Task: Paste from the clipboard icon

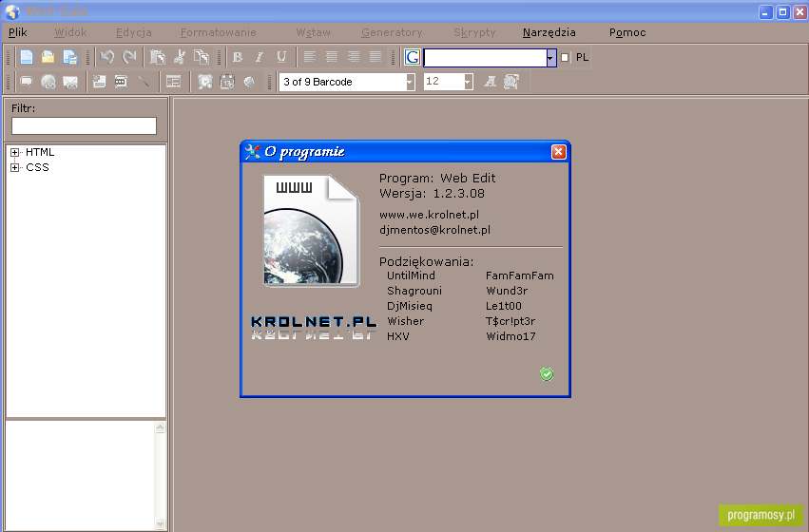Action: (158, 57)
